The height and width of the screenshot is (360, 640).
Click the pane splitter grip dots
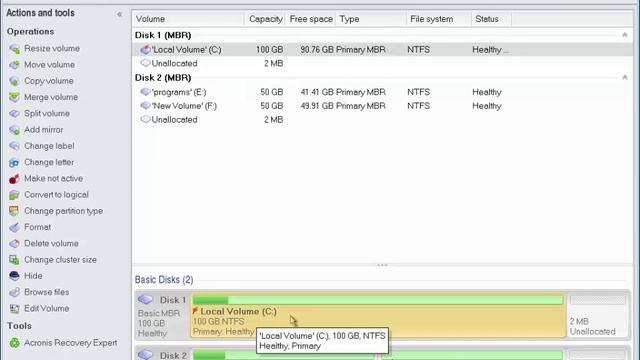pos(382,265)
